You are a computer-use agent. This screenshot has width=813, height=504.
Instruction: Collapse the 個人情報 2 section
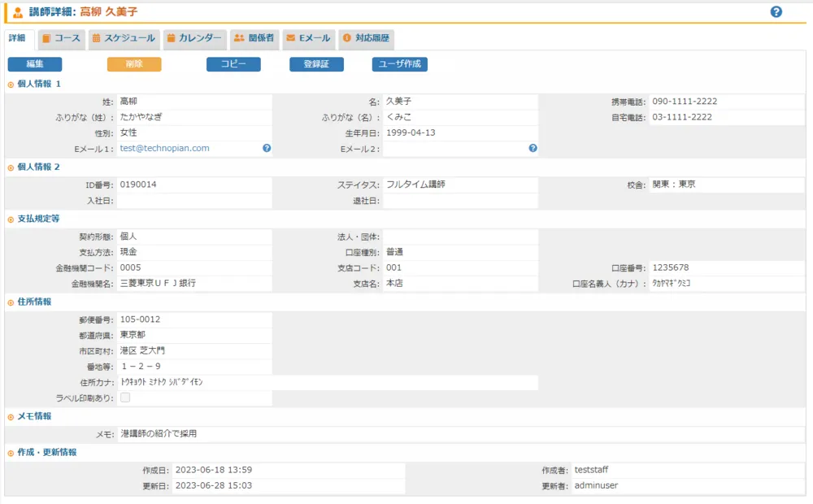pos(11,167)
